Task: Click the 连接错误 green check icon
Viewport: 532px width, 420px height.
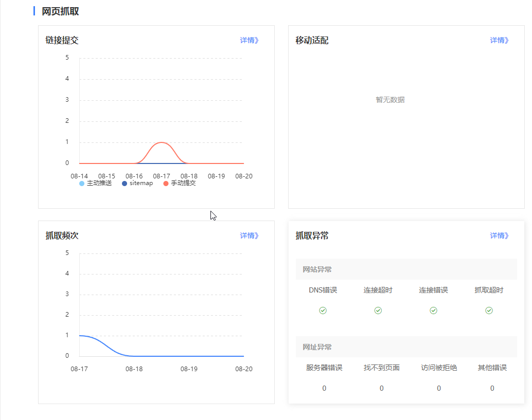Action: point(434,311)
